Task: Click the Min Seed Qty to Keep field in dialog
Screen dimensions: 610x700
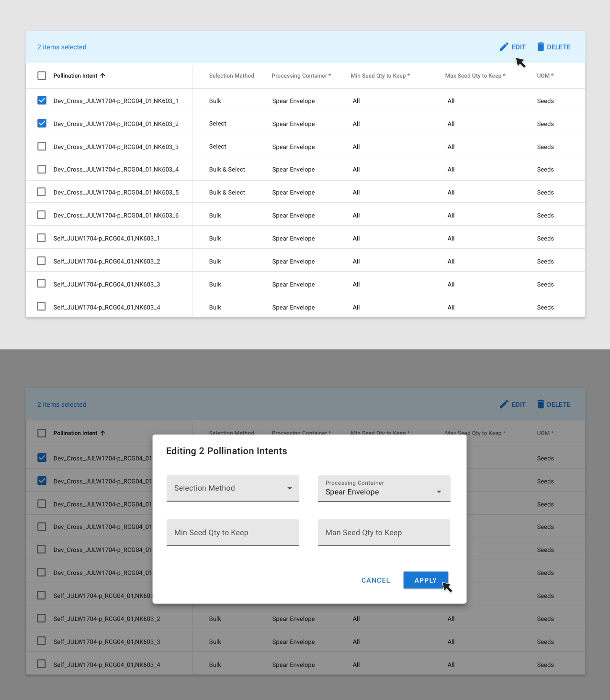Action: pyautogui.click(x=233, y=532)
